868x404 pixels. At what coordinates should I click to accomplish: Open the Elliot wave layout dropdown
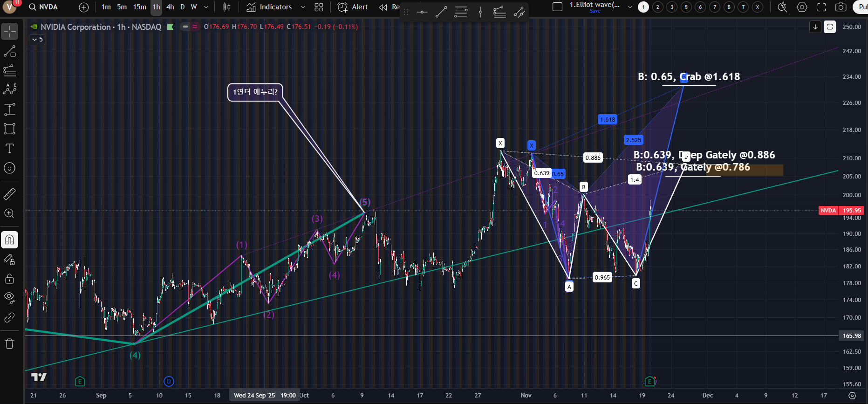pyautogui.click(x=630, y=7)
